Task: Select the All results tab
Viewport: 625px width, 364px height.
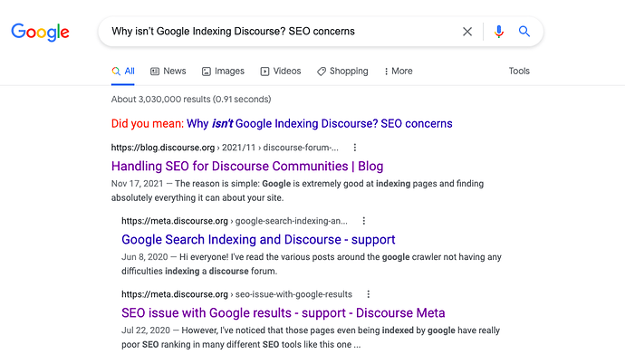Action: click(123, 72)
